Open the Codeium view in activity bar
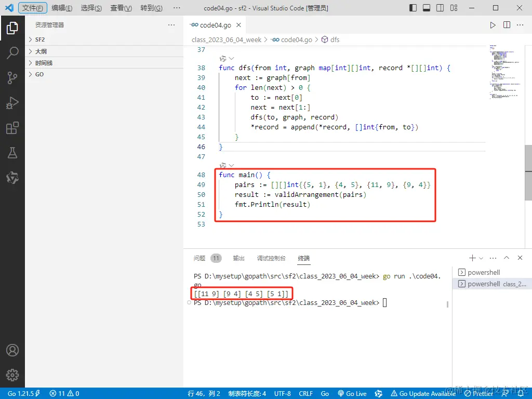This screenshot has height=399, width=532. point(12,178)
